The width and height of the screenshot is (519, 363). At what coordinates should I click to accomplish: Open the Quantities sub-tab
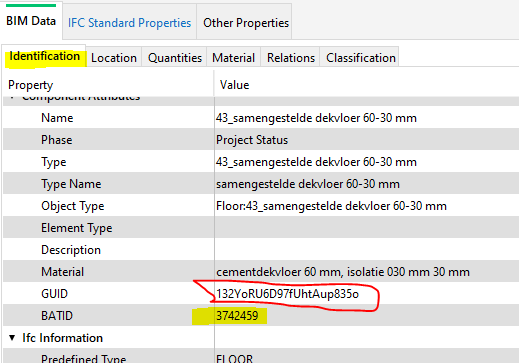(175, 58)
